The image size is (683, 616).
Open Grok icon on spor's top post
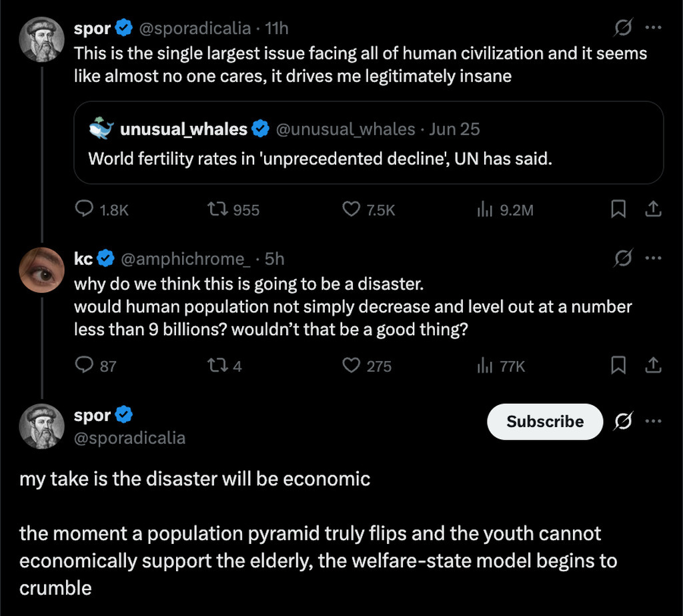(623, 28)
